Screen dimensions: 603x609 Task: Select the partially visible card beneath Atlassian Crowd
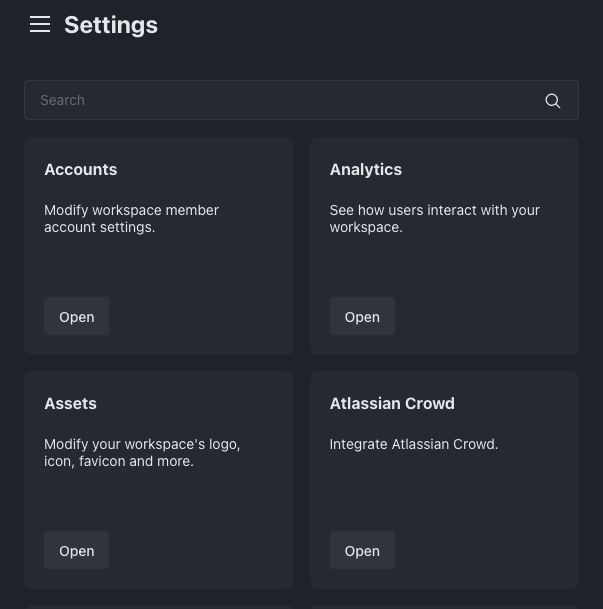coord(444,606)
